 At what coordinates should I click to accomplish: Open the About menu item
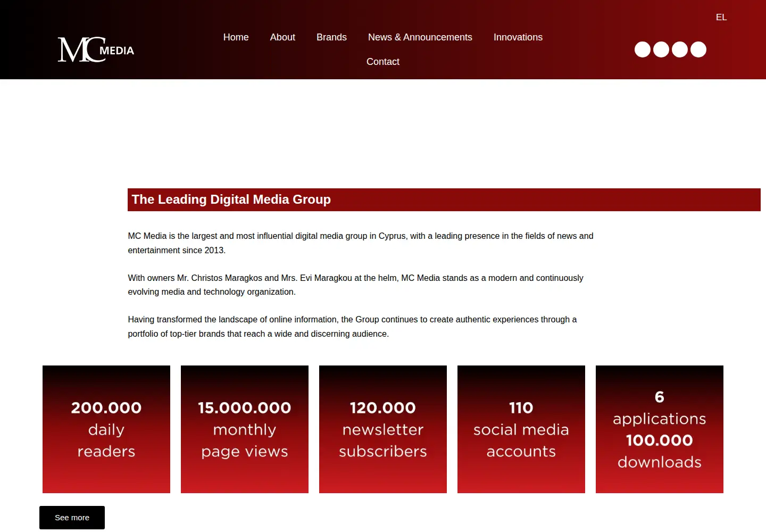click(x=282, y=37)
